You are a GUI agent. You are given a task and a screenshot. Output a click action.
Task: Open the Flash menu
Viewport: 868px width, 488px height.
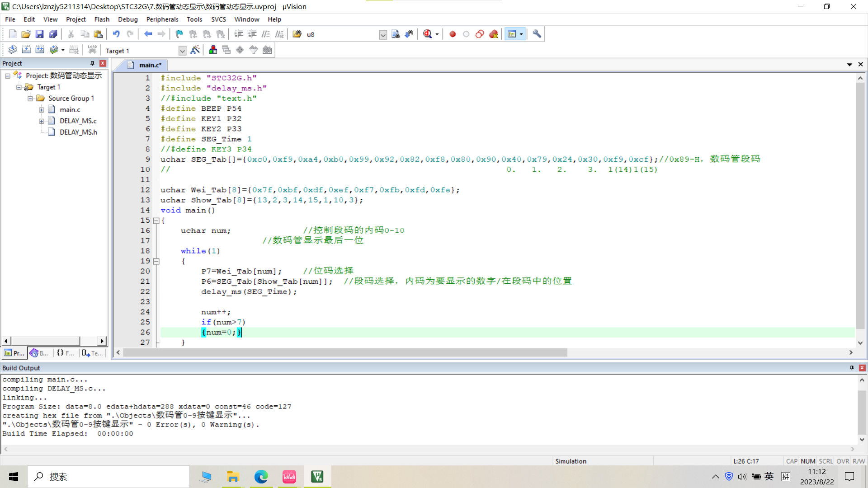pyautogui.click(x=102, y=19)
